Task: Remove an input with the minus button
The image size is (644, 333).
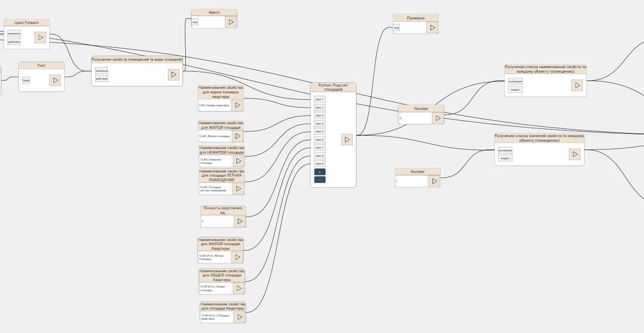Action: pos(319,180)
